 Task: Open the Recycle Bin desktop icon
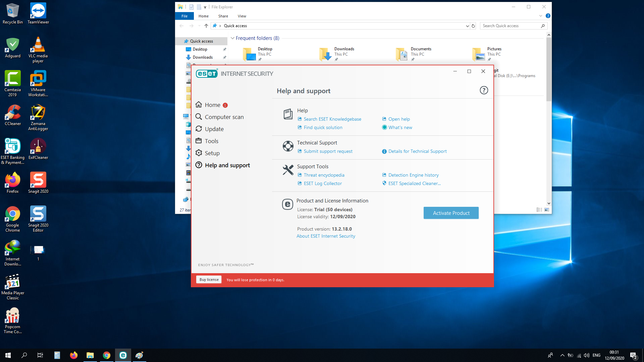[x=12, y=13]
